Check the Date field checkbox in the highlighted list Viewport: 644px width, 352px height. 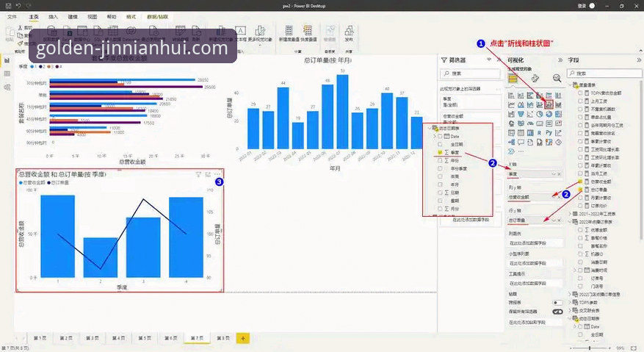(441, 136)
